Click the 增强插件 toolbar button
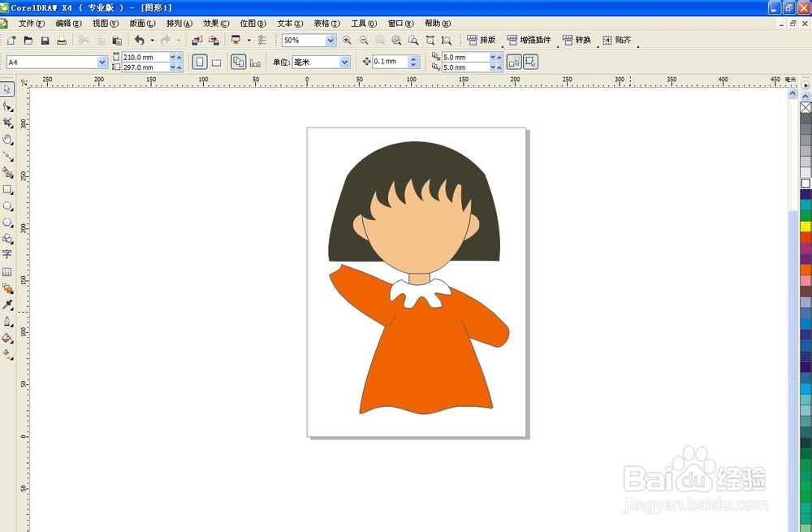The width and height of the screenshot is (812, 532). (x=529, y=40)
